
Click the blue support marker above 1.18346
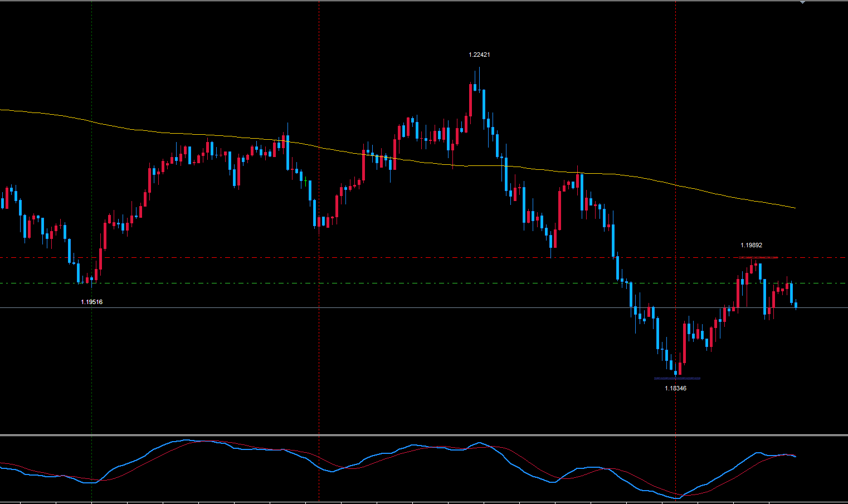click(677, 378)
